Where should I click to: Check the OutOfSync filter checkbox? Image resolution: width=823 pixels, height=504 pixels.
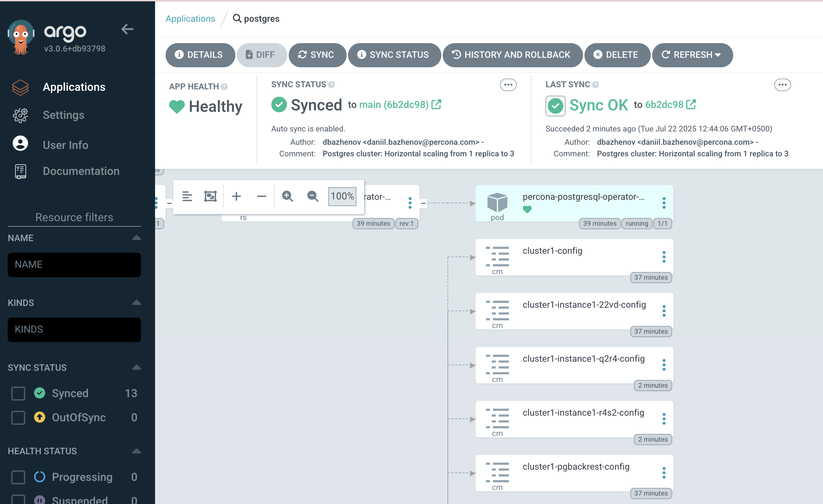18,417
